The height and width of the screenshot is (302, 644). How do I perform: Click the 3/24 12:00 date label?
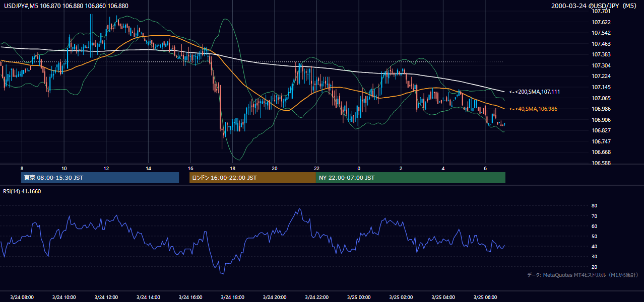click(106, 297)
